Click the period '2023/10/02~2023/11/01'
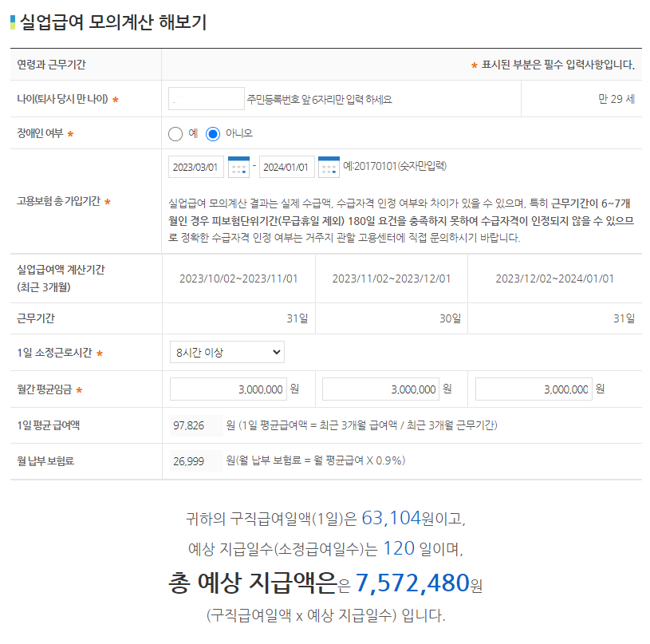Image resolution: width=650 pixels, height=644 pixels. click(x=238, y=279)
